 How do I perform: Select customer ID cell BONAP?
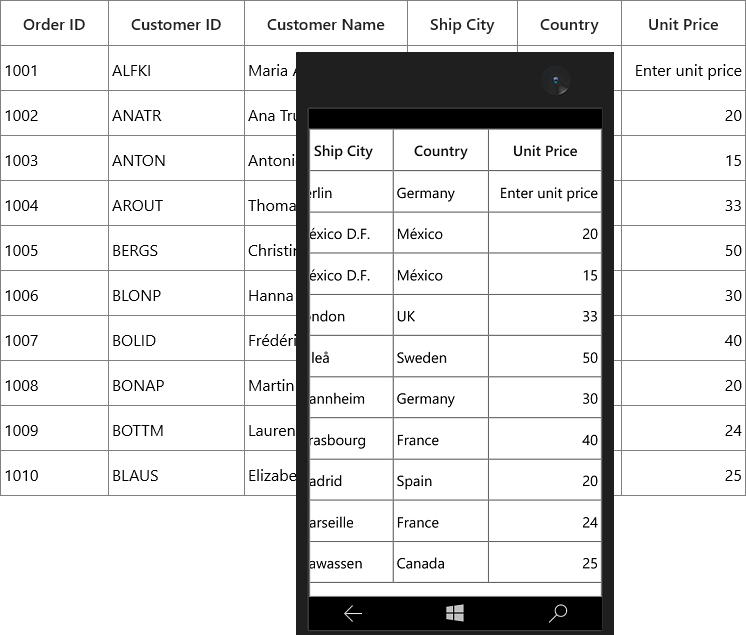[177, 383]
